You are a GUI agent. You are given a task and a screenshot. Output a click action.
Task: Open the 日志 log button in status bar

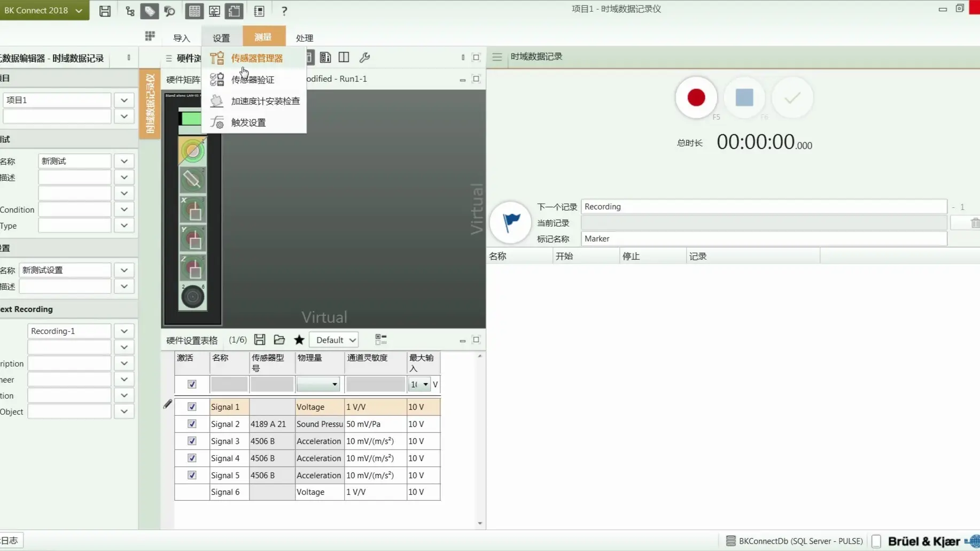[x=11, y=540]
